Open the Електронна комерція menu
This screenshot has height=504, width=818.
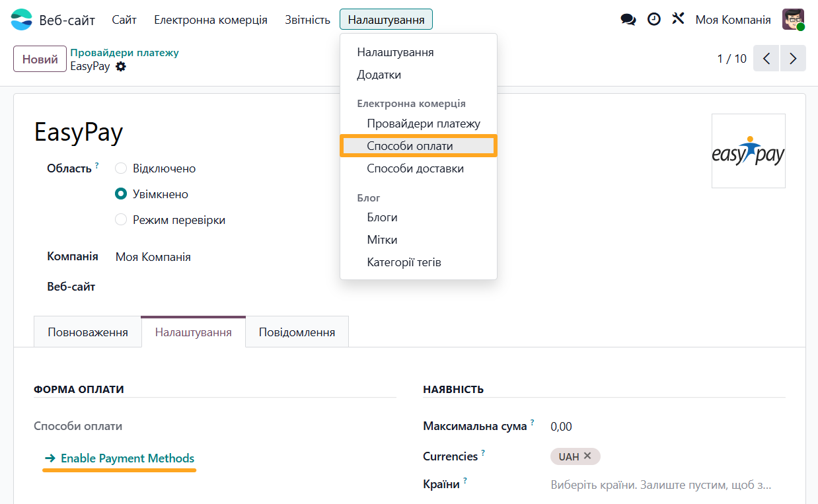(x=211, y=20)
